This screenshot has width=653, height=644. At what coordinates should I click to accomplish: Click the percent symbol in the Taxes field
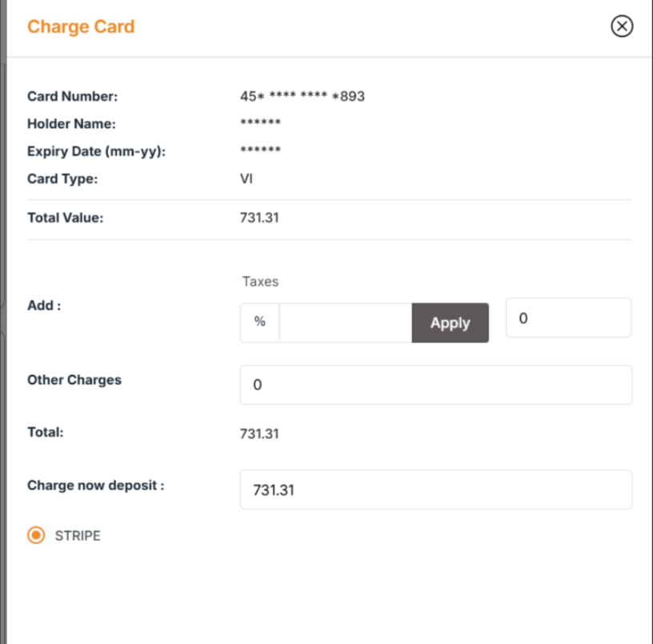tap(259, 322)
